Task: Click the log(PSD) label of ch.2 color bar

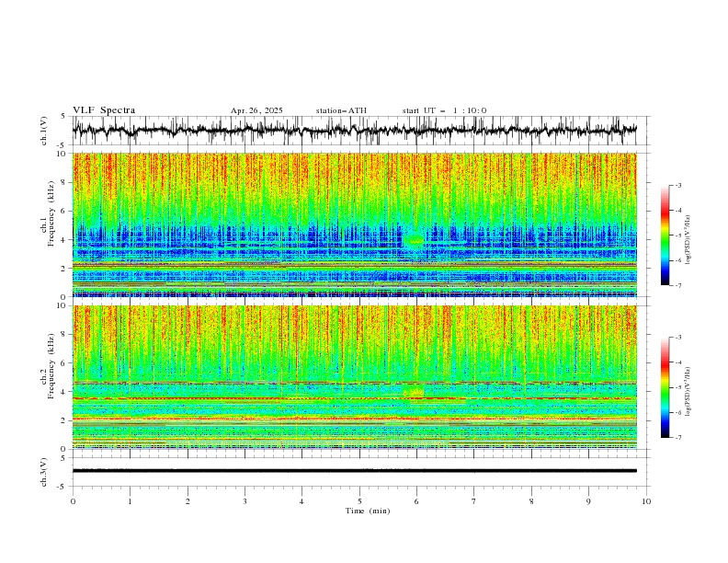Action: [688, 392]
